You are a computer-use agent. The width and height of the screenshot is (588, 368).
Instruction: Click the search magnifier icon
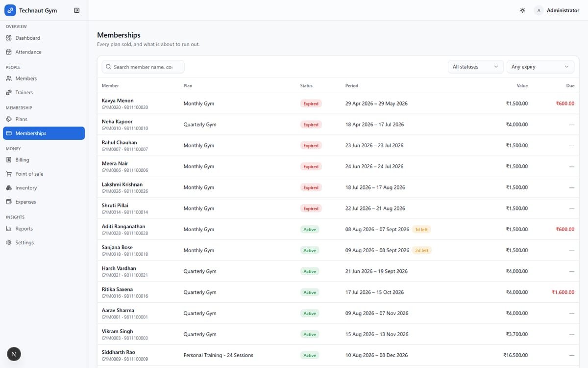[x=108, y=67]
